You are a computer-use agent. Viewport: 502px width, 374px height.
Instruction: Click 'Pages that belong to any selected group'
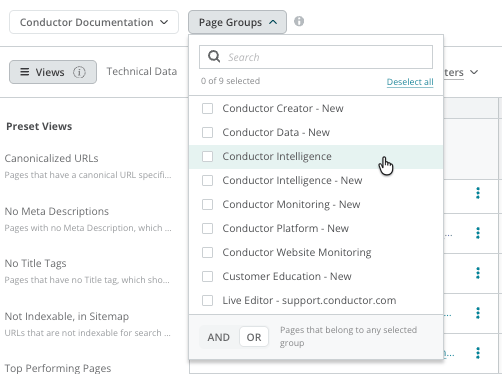[348, 336]
